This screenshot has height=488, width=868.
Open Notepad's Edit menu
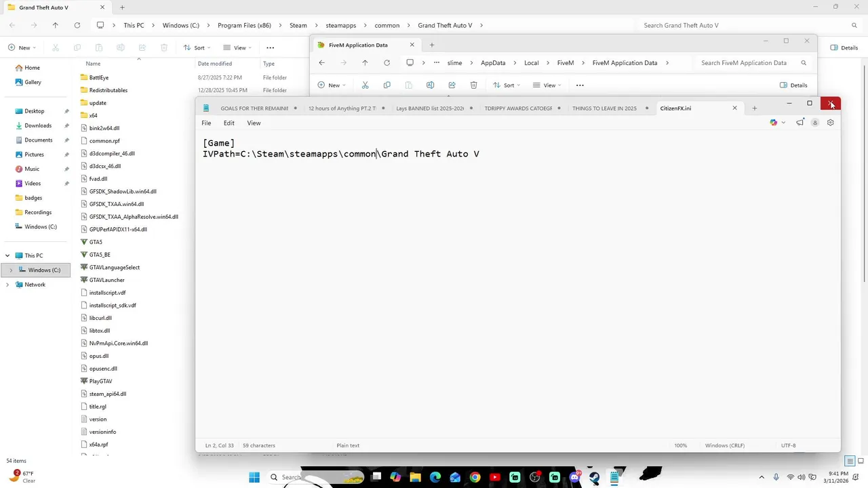[229, 123]
